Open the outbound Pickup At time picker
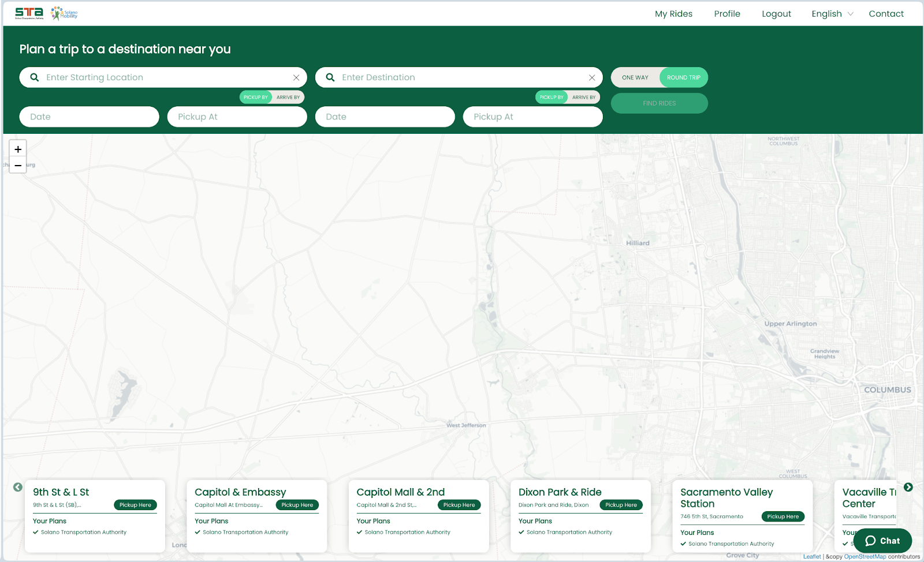The image size is (924, 562). coord(237,117)
